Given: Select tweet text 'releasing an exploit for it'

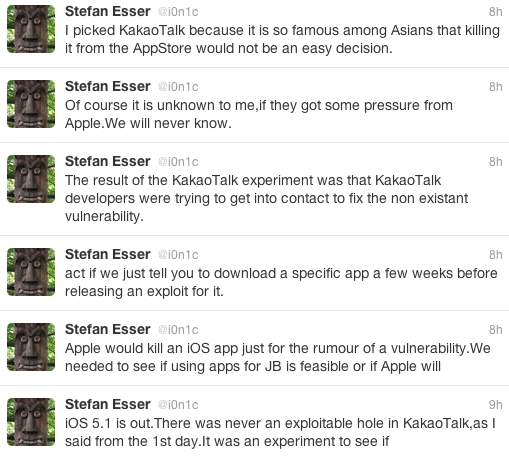Looking at the screenshot, I should (x=144, y=292).
